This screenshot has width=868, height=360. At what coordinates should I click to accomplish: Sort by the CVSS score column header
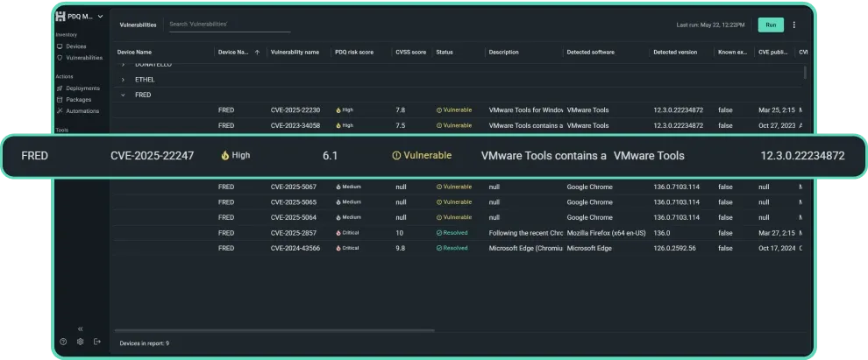point(410,53)
